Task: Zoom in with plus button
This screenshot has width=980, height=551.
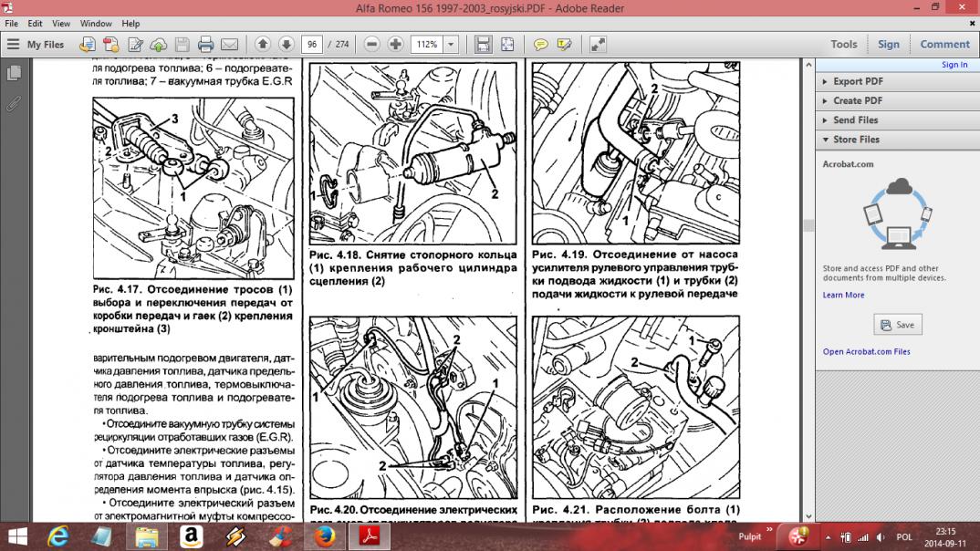Action: click(396, 45)
